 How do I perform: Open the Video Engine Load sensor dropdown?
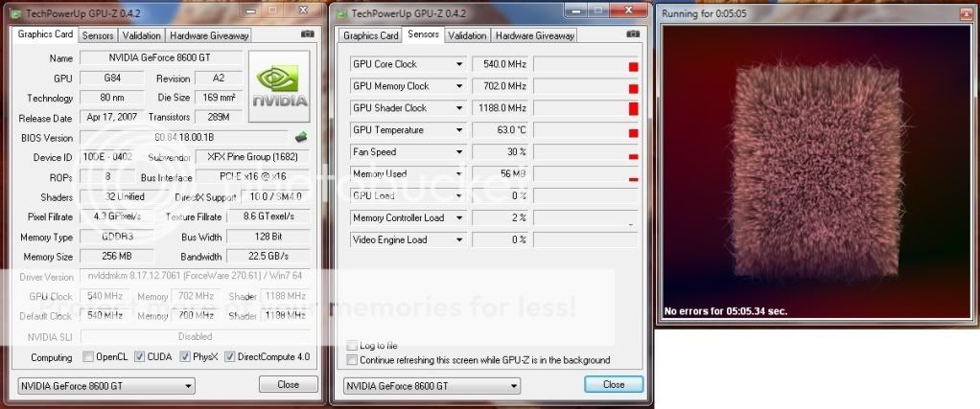[x=459, y=239]
